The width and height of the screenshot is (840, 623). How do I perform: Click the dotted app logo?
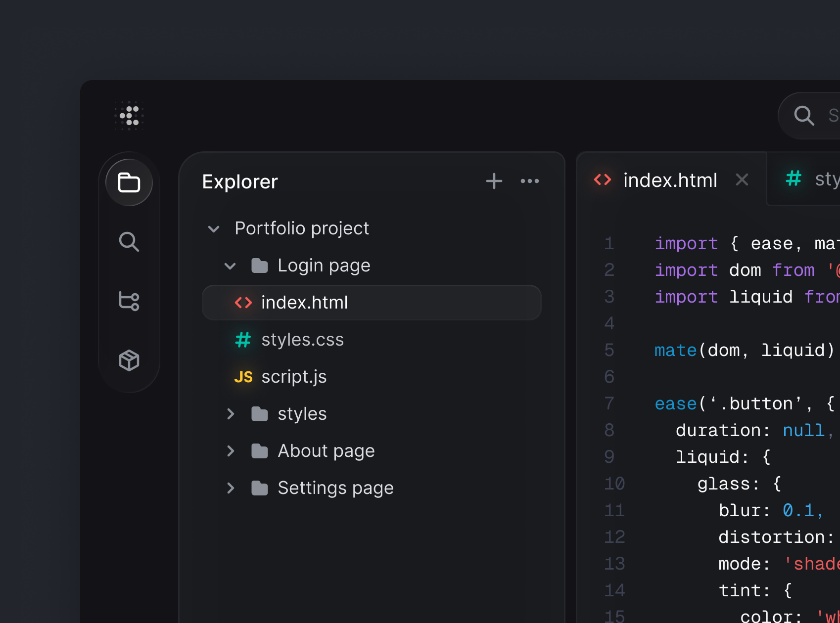click(129, 116)
